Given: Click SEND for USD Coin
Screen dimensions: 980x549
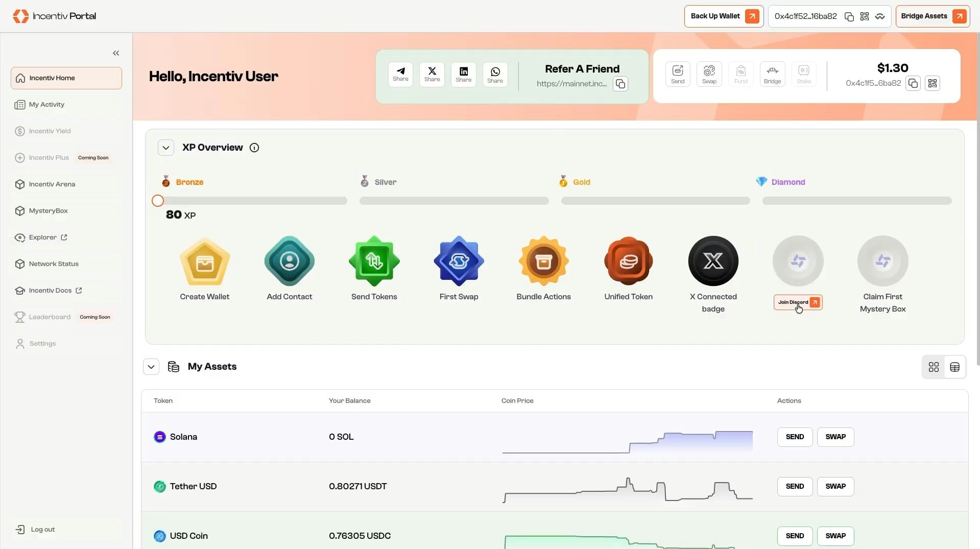Looking at the screenshot, I should [x=795, y=536].
